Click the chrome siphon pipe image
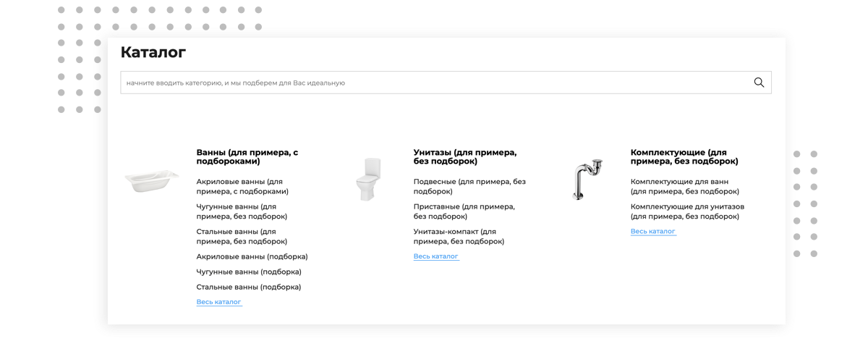Screen dimensions: 868x344 click(x=586, y=178)
